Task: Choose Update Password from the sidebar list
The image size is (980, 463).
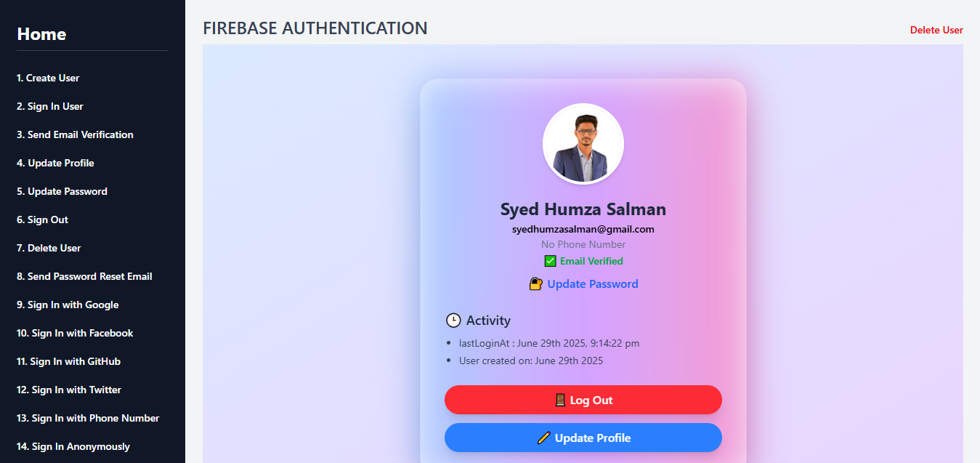Action: coord(62,191)
